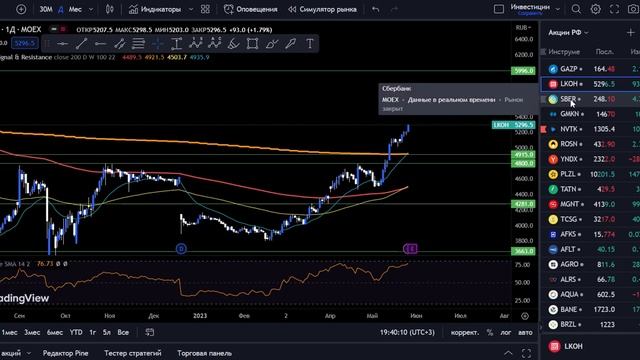Select GMKN in the watchlist
640x360 pixels.
[x=590, y=114]
